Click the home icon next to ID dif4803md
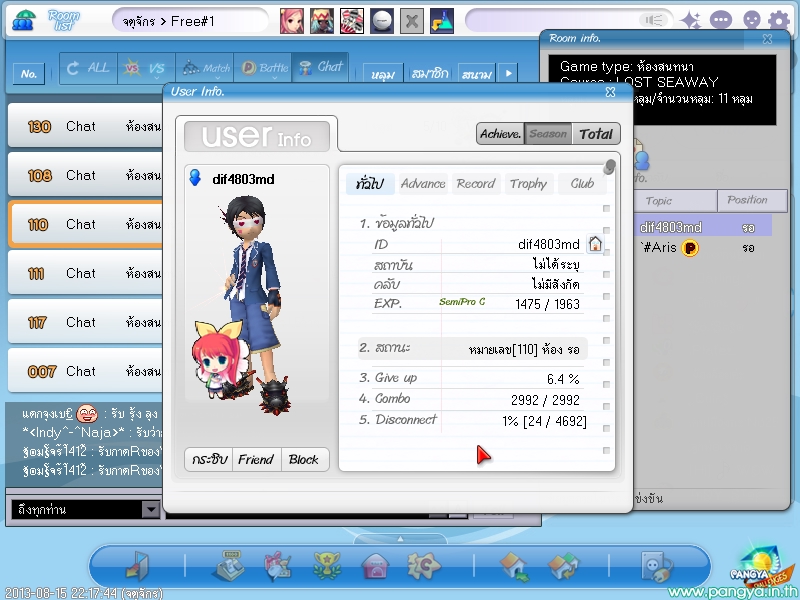Screen dimensions: 800x600 pyautogui.click(x=595, y=243)
